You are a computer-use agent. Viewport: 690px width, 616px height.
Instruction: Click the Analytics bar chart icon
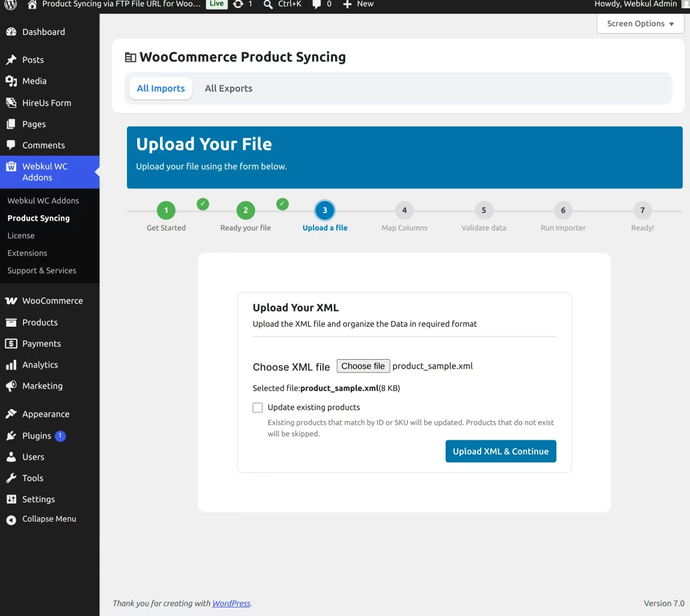[x=11, y=365]
